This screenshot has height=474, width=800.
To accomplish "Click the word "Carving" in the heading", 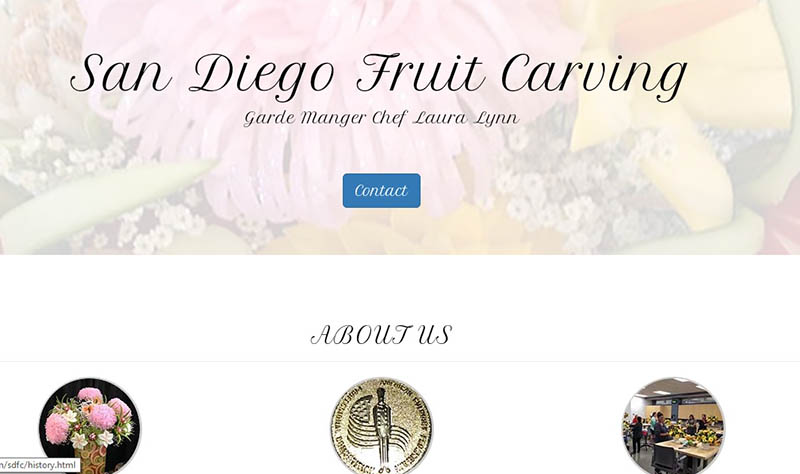I will (x=594, y=76).
